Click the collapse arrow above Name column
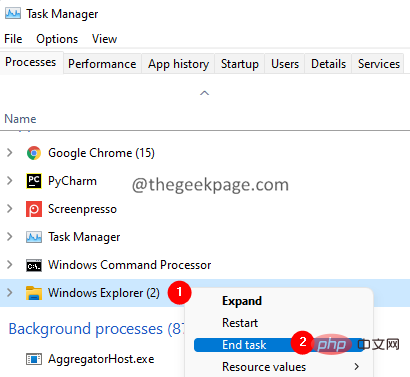Screen dimensions: 410x377 204,93
